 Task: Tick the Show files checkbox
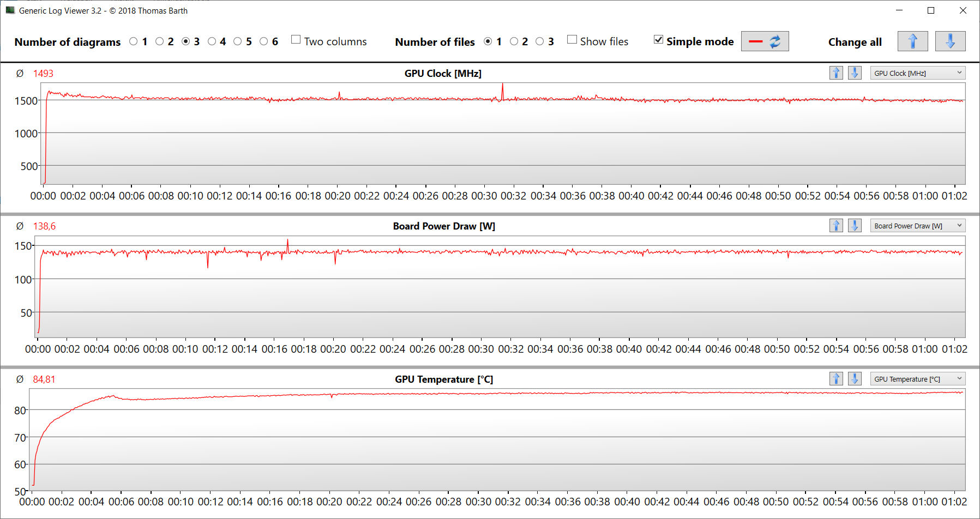[572, 40]
